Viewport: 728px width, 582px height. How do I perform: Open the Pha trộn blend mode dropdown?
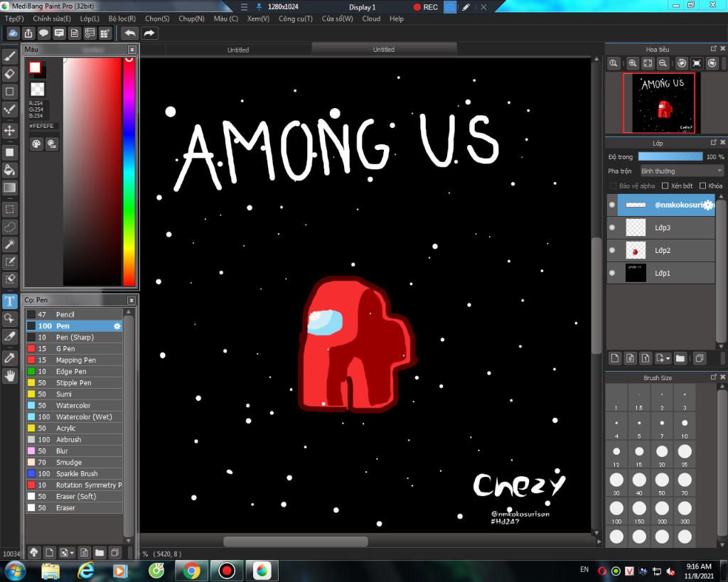pyautogui.click(x=682, y=171)
